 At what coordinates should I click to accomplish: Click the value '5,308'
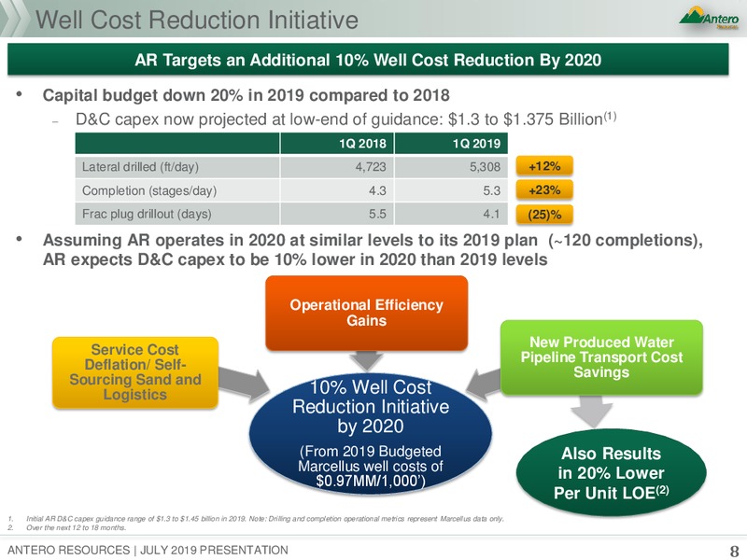tap(485, 167)
